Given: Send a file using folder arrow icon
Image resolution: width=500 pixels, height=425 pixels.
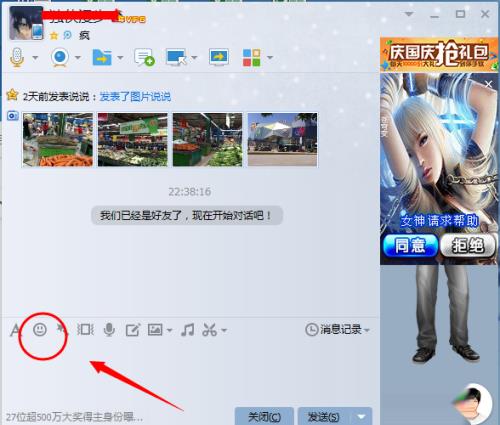Looking at the screenshot, I should pyautogui.click(x=102, y=57).
